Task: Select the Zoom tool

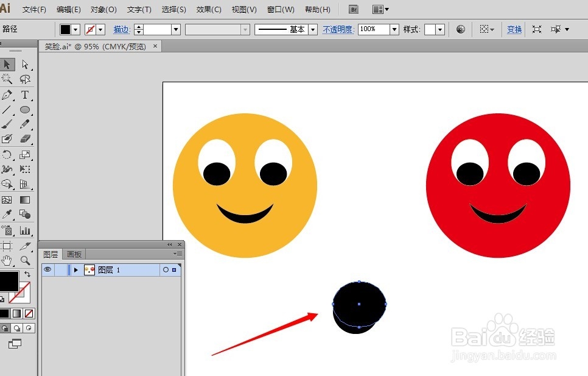Action: pyautogui.click(x=25, y=260)
